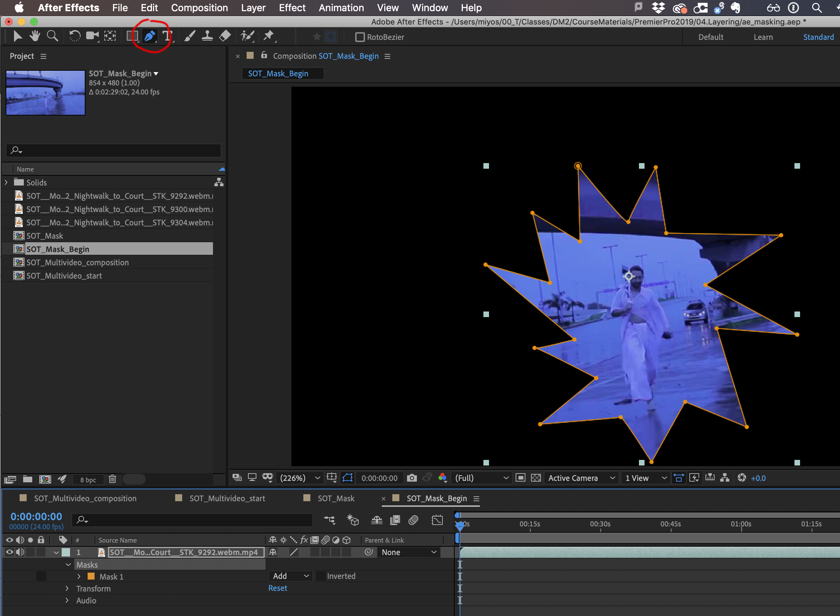The height and width of the screenshot is (616, 840).
Task: Pick the Eraser tool
Action: (225, 36)
